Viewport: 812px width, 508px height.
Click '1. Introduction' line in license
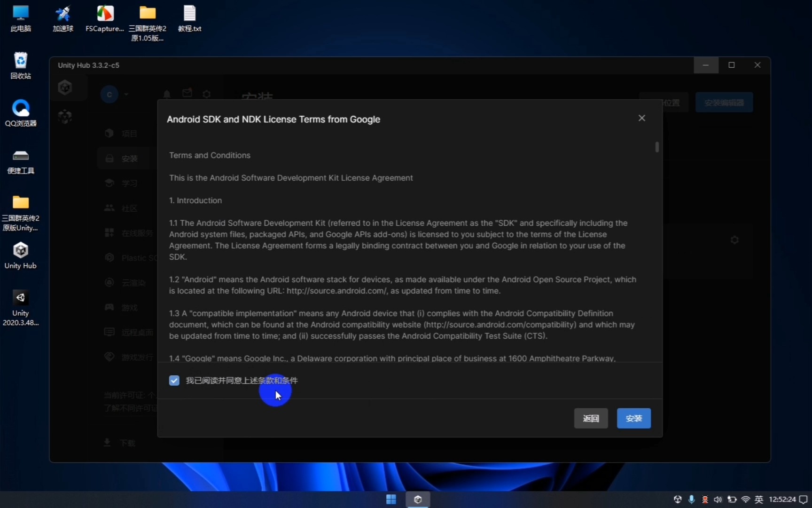click(195, 200)
